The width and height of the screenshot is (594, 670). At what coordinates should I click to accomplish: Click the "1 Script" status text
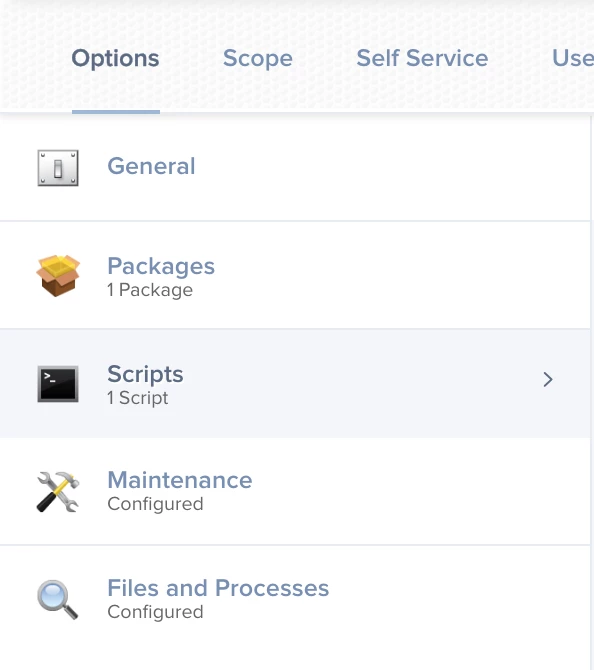pyautogui.click(x=138, y=398)
